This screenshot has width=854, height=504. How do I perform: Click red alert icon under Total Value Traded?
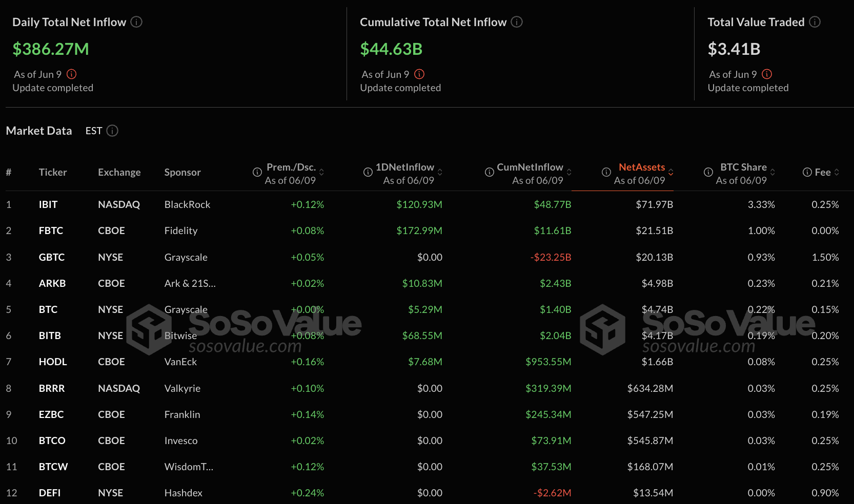(x=767, y=74)
